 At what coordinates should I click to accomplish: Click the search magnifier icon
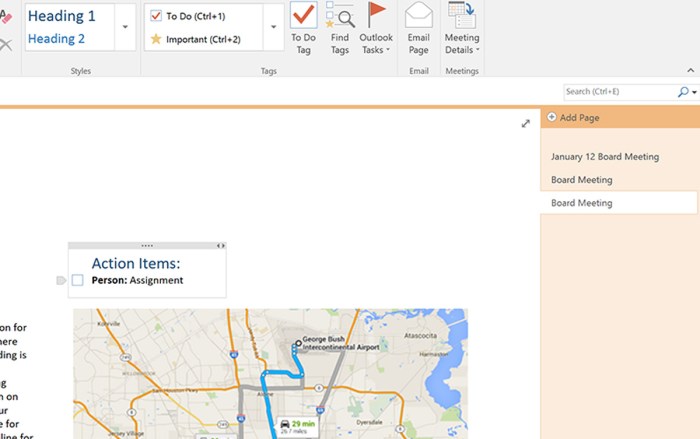(684, 92)
